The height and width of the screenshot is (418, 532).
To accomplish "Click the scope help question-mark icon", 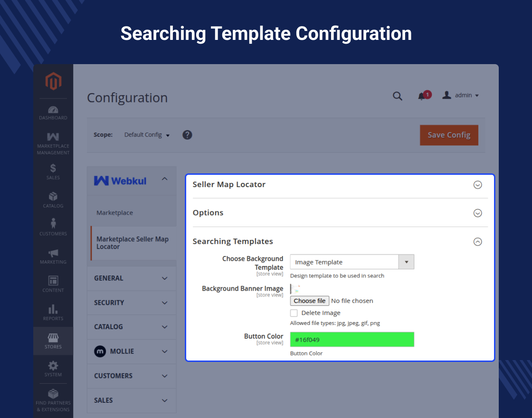I will click(187, 135).
